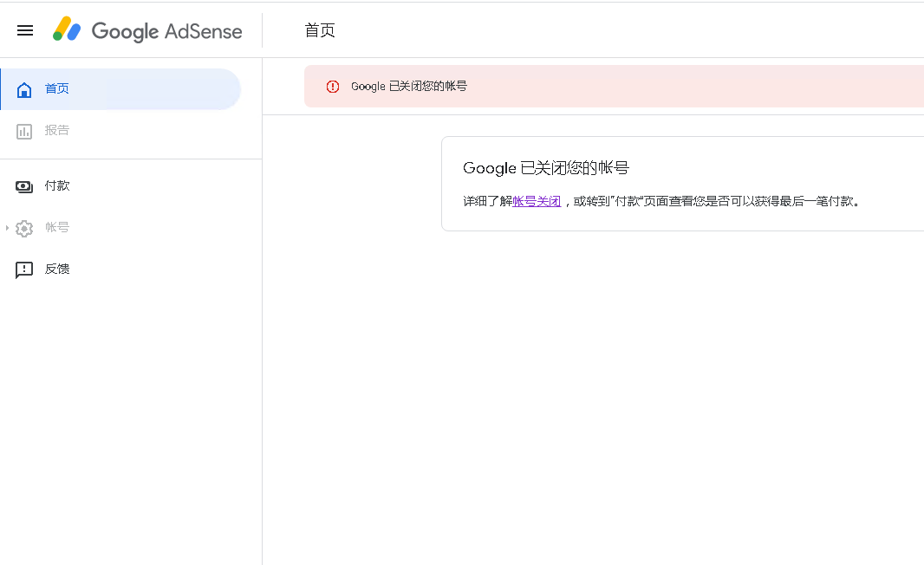Click the 帐号 gear settings icon
Viewport: 924px width, 565px height.
pos(24,228)
